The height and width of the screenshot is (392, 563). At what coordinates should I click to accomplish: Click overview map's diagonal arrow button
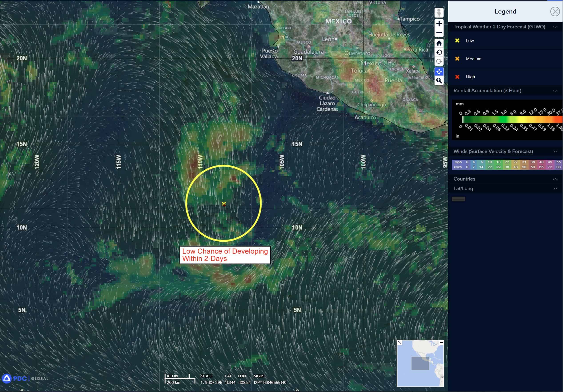click(400, 342)
